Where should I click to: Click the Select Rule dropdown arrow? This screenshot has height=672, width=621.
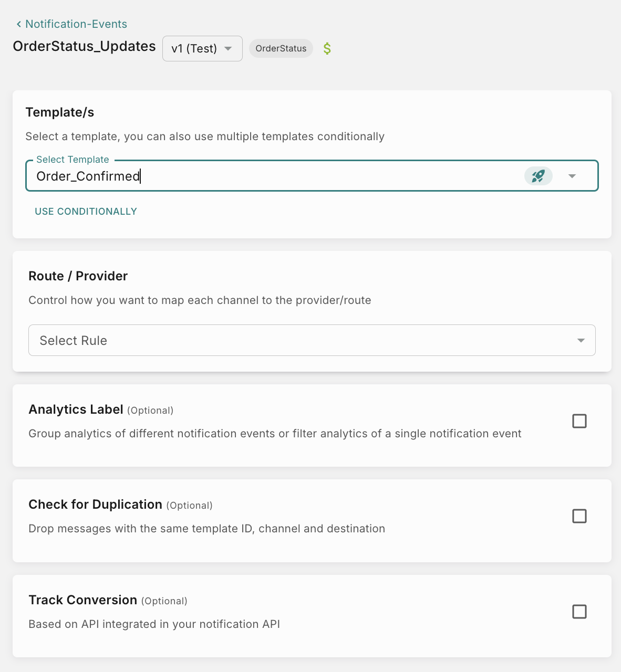point(581,340)
